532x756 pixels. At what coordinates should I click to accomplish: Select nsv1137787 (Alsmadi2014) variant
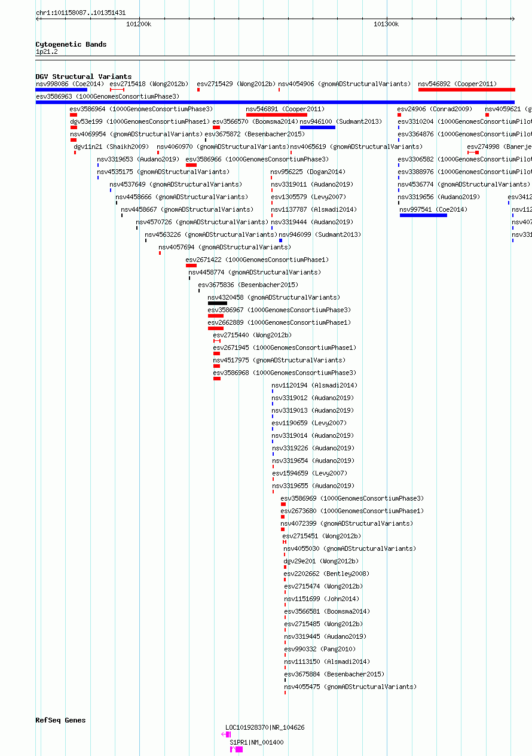coord(314,210)
